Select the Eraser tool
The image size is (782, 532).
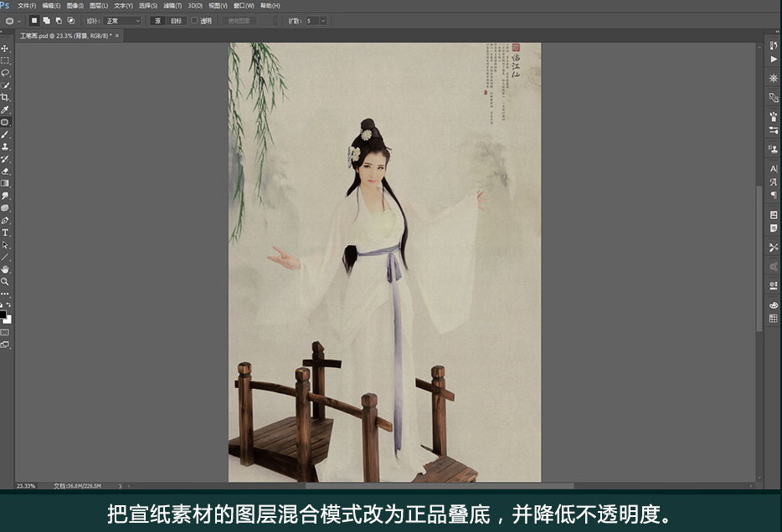(5, 171)
